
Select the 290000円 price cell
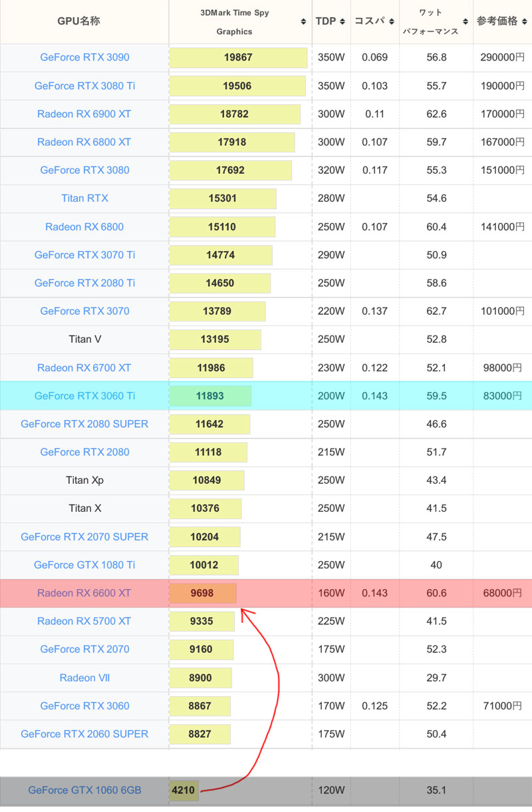click(503, 57)
